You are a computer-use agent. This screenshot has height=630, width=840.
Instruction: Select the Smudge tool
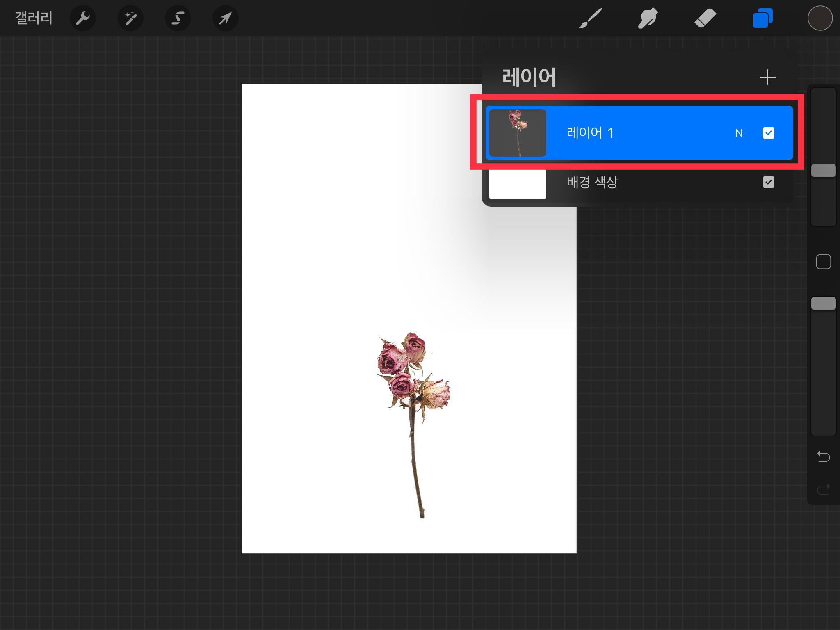648,18
